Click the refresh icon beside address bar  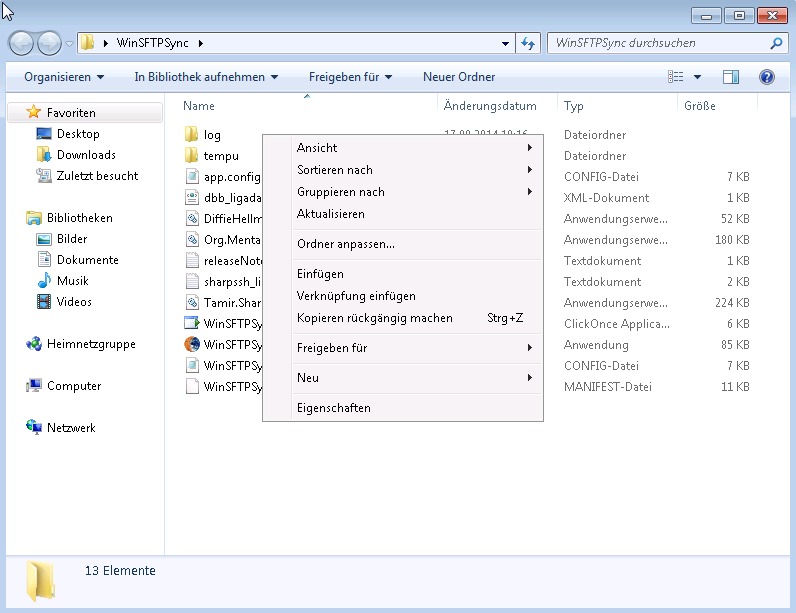tap(528, 44)
